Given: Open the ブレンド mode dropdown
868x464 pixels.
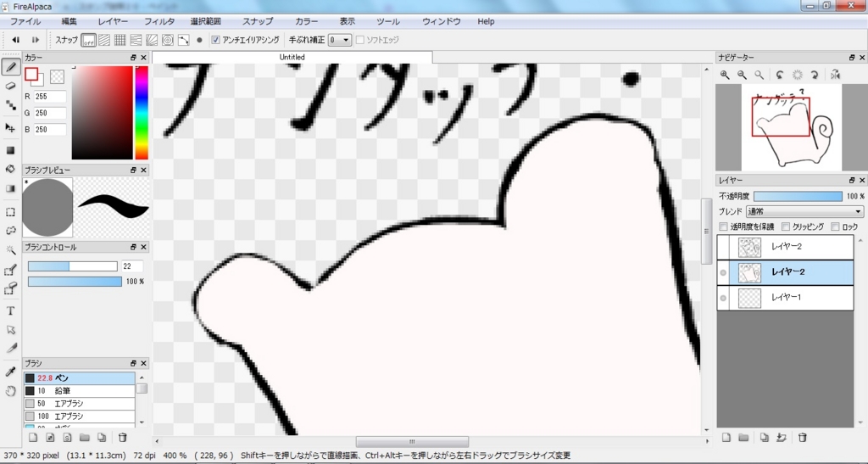Looking at the screenshot, I should click(805, 211).
